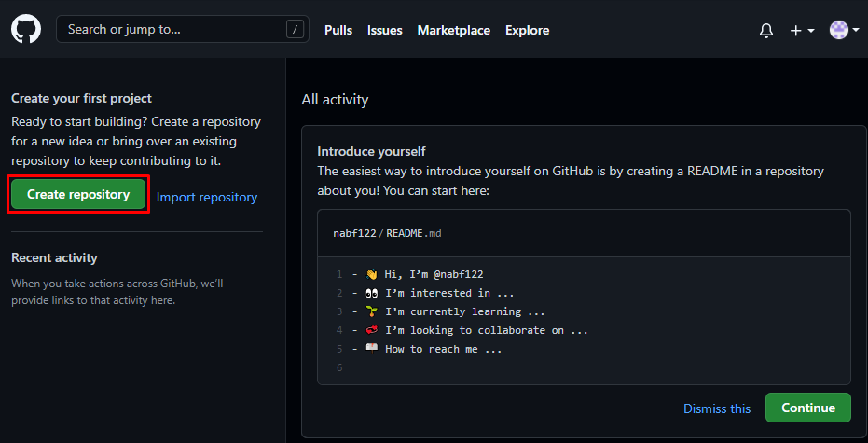The height and width of the screenshot is (443, 868).
Task: Open the notifications bell
Action: 766,31
